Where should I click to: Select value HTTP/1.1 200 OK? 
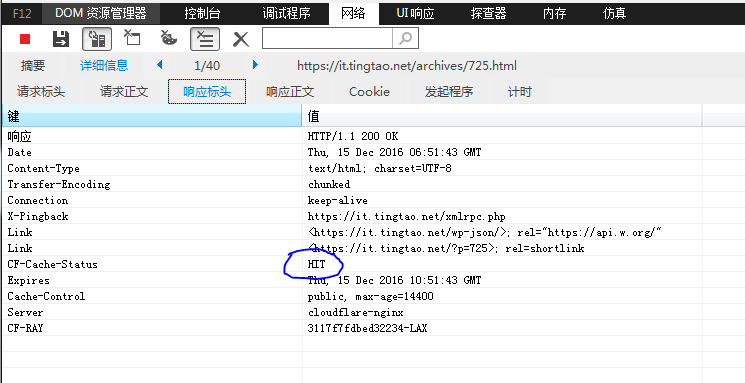353,136
